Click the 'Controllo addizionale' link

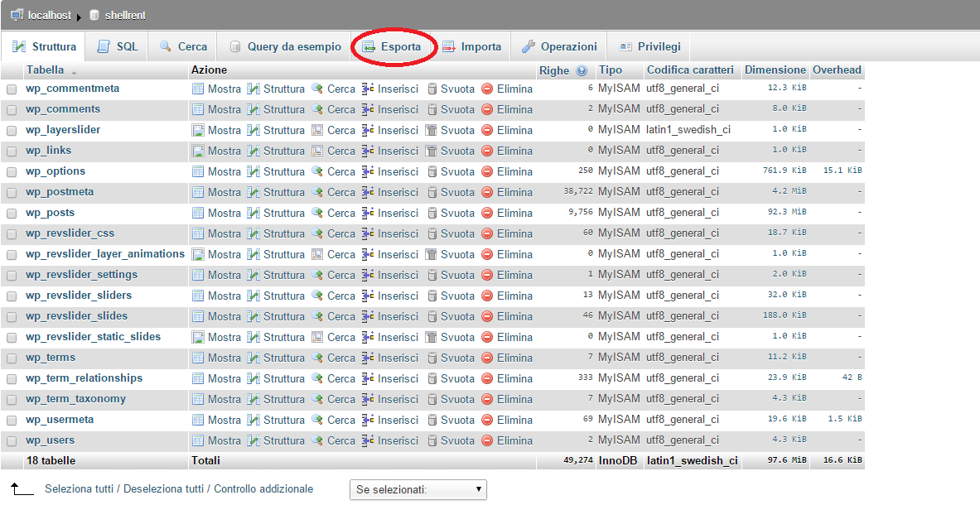click(263, 488)
